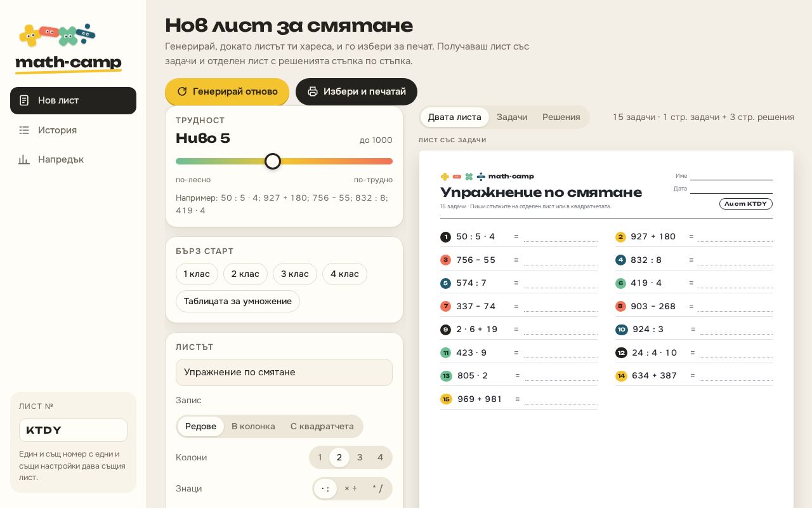Open История in the sidebar
812x508 pixels.
73,130
